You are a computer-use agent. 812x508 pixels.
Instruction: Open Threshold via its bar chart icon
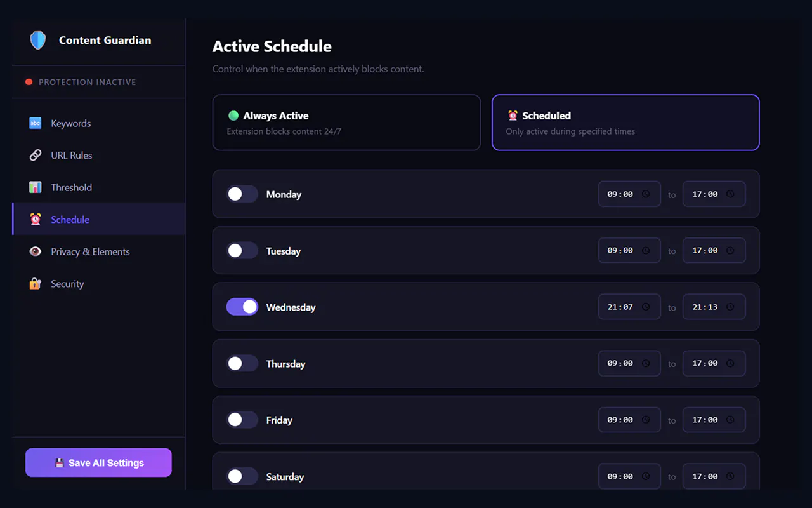(36, 187)
